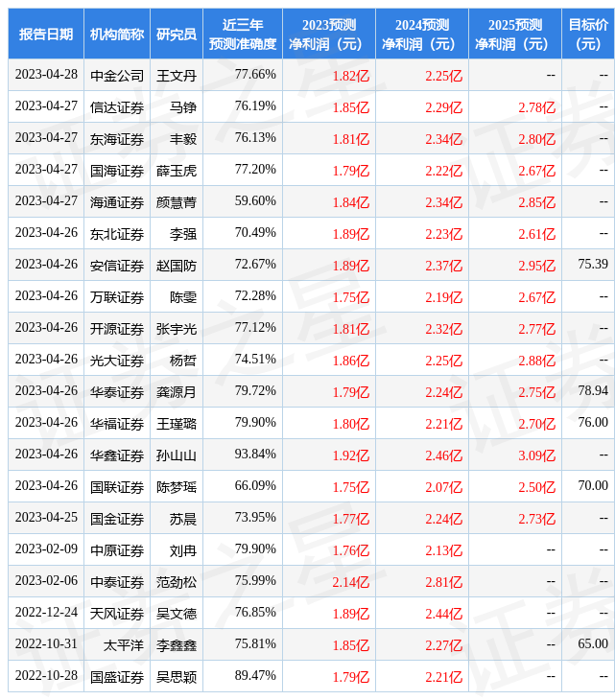Click target price 65.00
This screenshot has width=615, height=700.
[x=593, y=644]
